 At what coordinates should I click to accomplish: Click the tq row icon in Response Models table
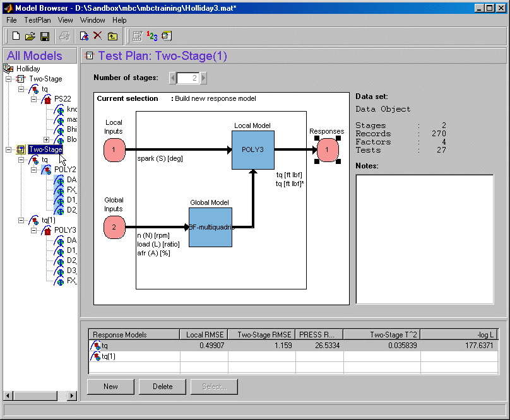pyautogui.click(x=95, y=346)
